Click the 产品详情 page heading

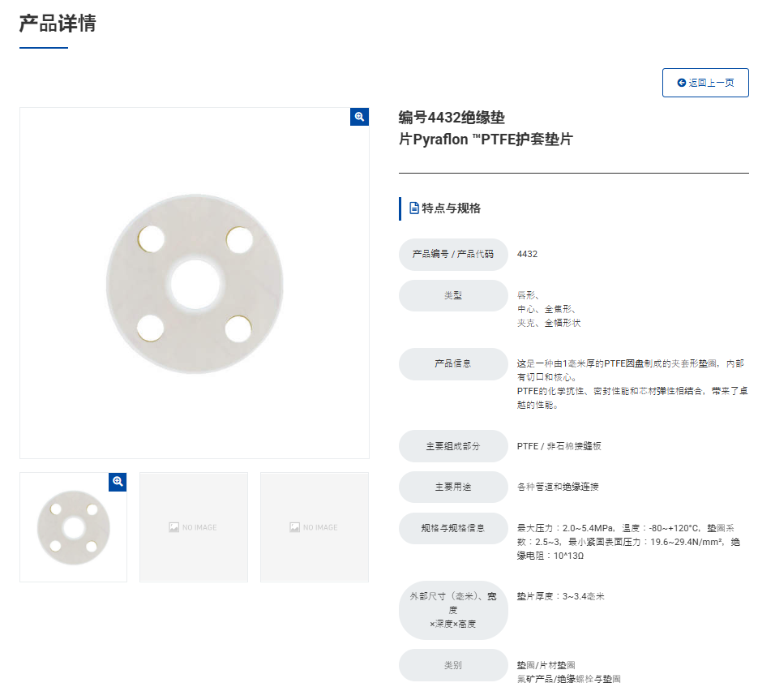click(x=58, y=24)
